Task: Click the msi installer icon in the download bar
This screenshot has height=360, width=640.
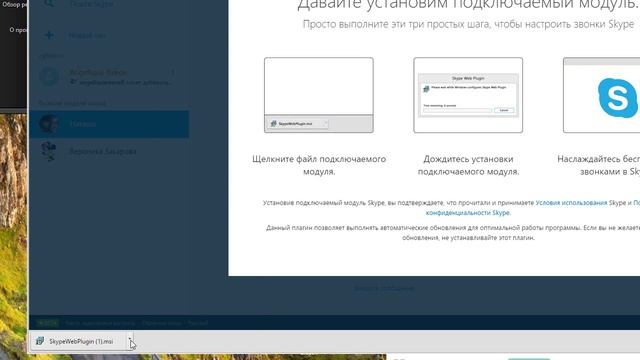Action: pos(40,341)
